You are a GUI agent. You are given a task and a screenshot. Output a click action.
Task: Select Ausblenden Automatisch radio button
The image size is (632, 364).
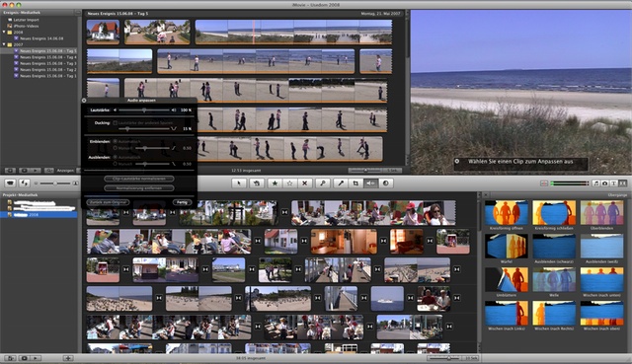coord(116,157)
